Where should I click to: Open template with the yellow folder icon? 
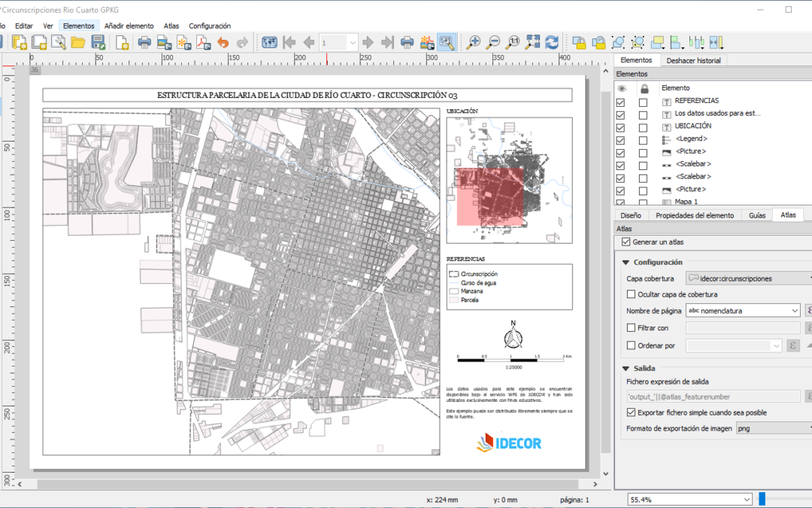coord(78,42)
